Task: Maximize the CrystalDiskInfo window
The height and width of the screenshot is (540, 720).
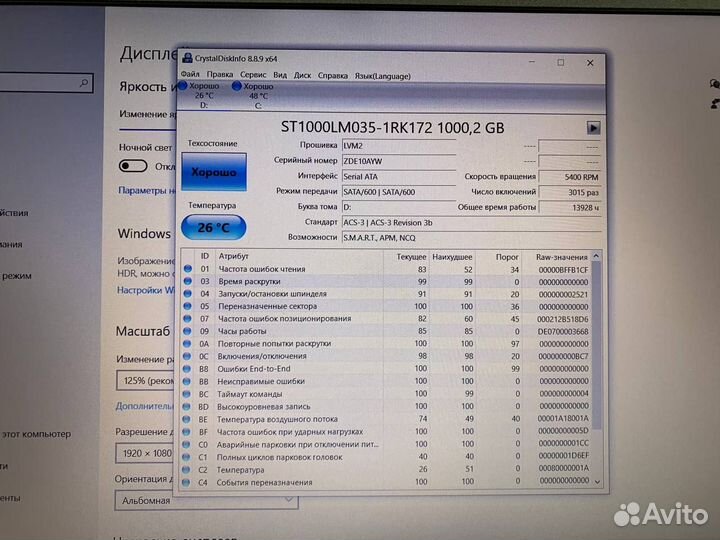Action: coord(561,62)
